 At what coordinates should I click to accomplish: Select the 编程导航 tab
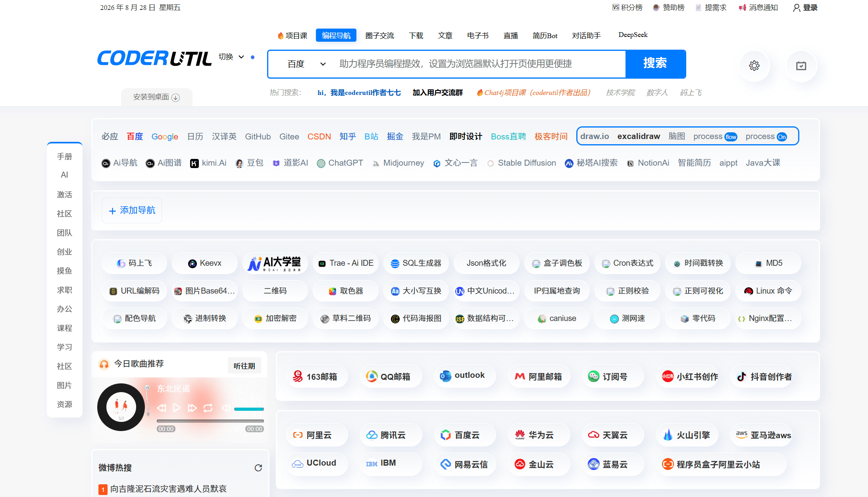(x=336, y=35)
